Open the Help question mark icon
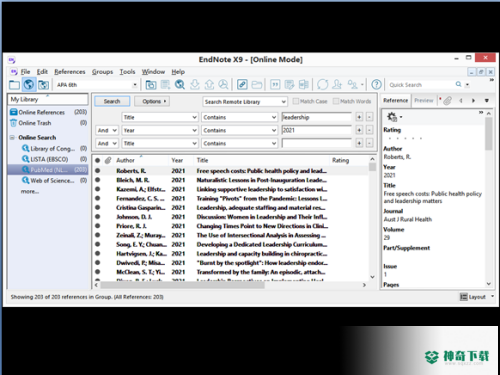500x375 pixels. pyautogui.click(x=376, y=85)
